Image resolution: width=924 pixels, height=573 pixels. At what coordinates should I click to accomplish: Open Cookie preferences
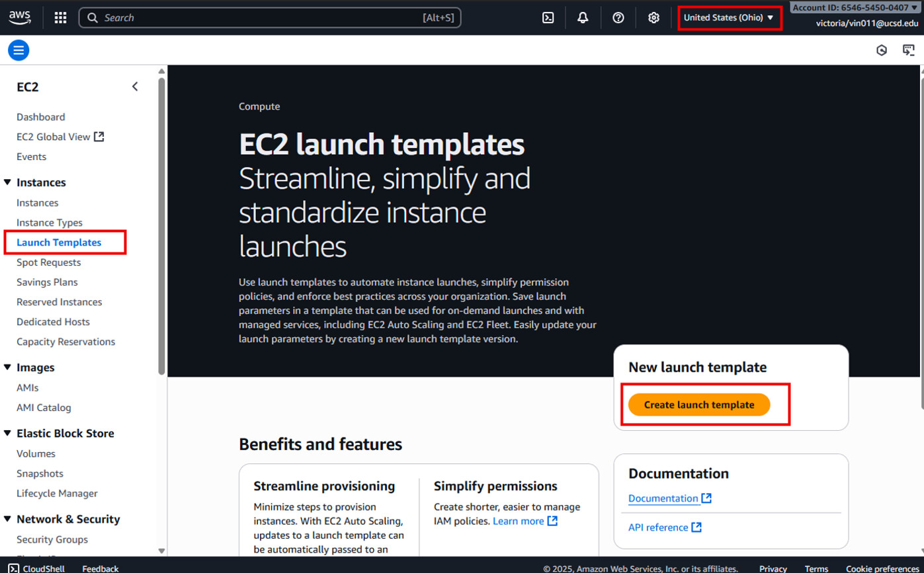pyautogui.click(x=882, y=568)
